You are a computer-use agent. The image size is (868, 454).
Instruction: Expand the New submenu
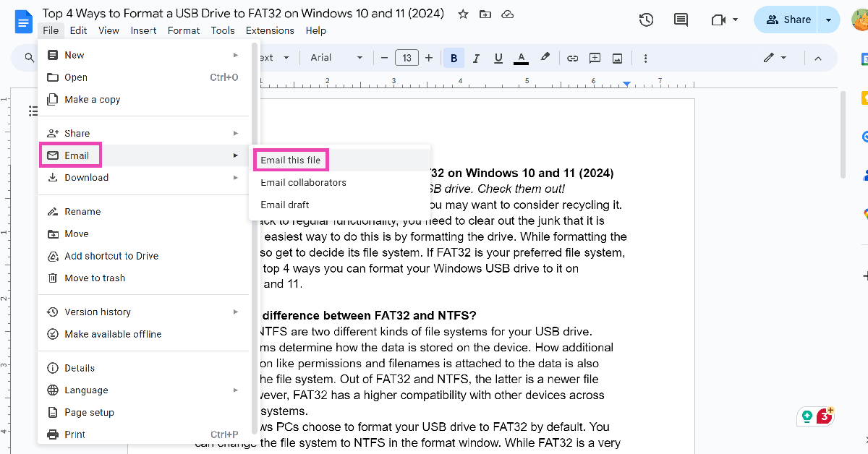143,55
